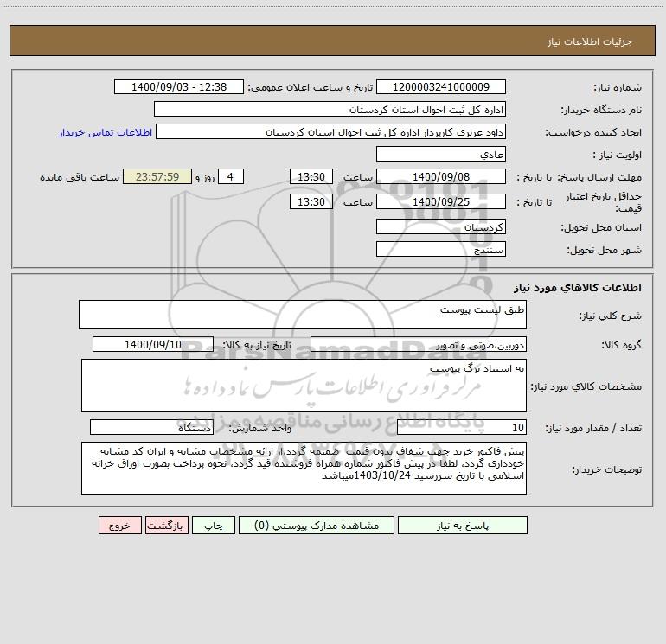Click the label تاریخ و ساعت اعلان عمومی
666x644 pixels.
(310, 87)
